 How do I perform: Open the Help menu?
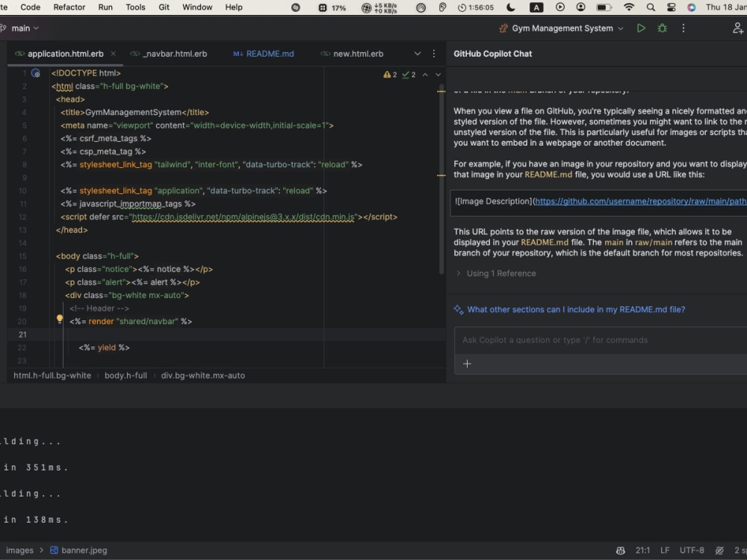tap(233, 7)
